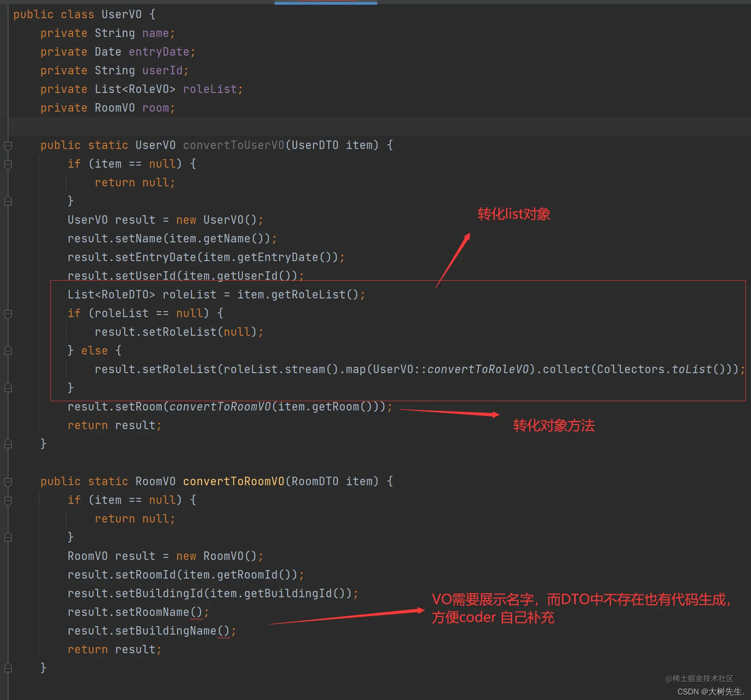The width and height of the screenshot is (751, 700).
Task: Fold the 'if (item == null)' block inside convertToUserVO
Action: [x=8, y=164]
